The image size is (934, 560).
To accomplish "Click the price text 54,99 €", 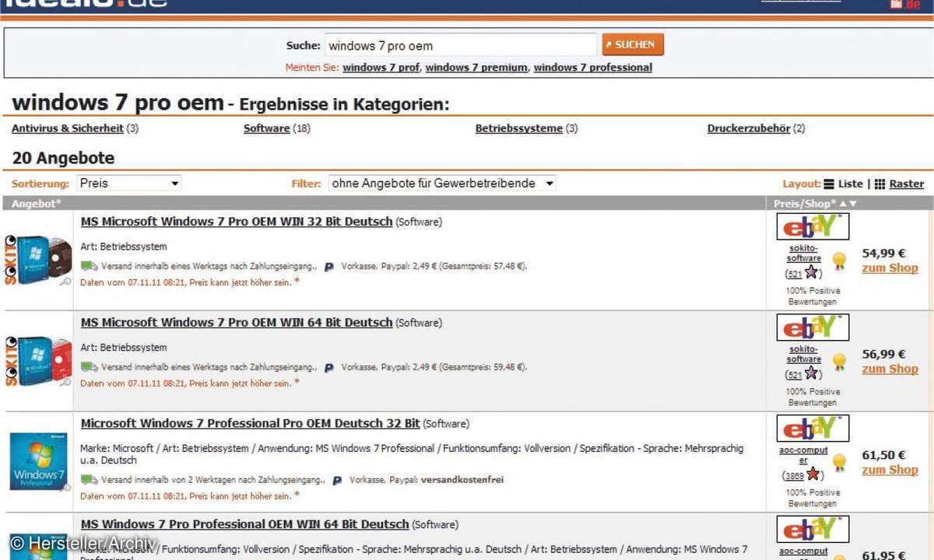I will (884, 253).
